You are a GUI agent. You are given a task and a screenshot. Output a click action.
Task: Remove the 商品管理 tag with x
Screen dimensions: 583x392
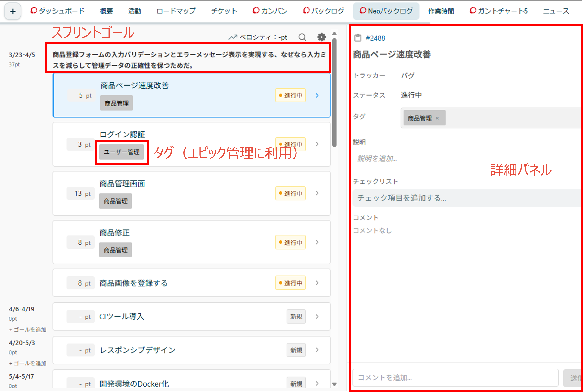[437, 118]
